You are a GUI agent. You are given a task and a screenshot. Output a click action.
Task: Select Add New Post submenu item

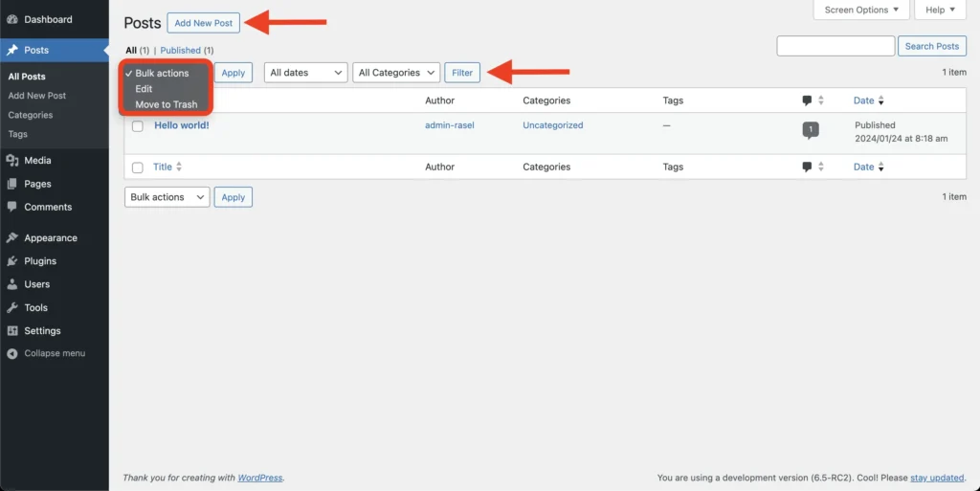[37, 96]
